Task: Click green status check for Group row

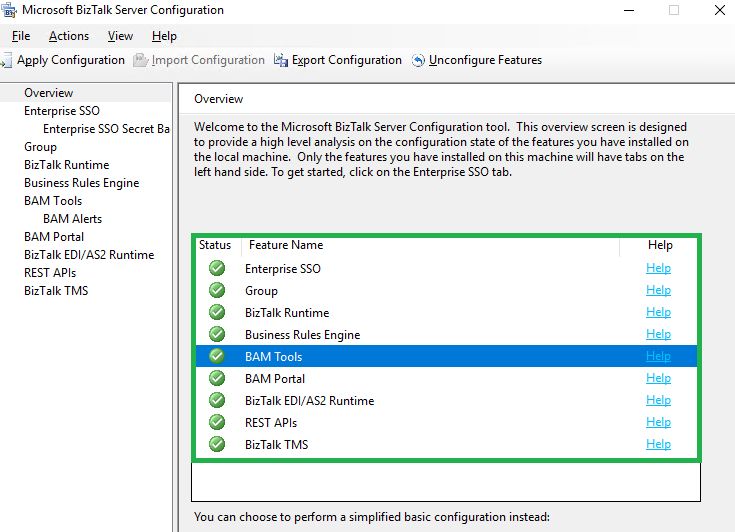Action: [217, 290]
